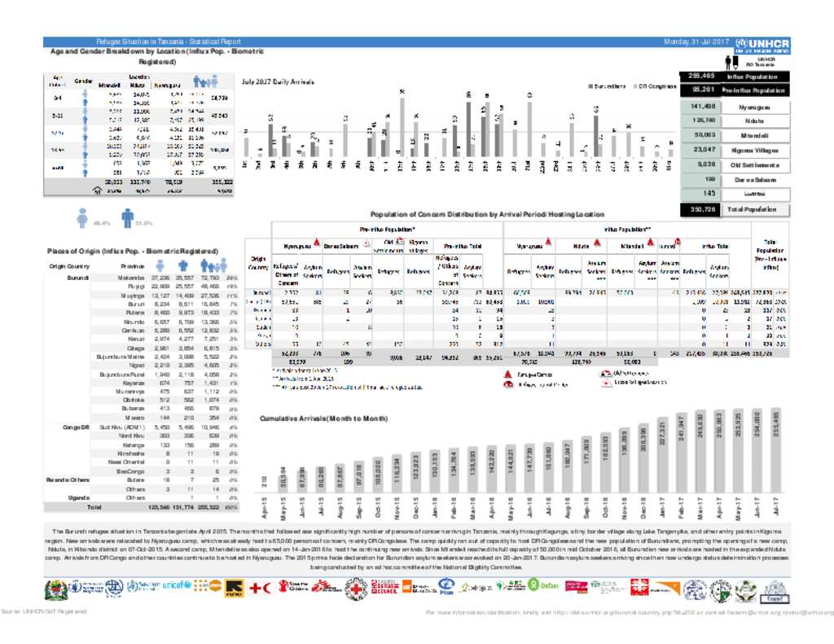Screen dimensions: 834x644
Task: Click the Kigoma Villages population box
Action: pyautogui.click(x=735, y=151)
